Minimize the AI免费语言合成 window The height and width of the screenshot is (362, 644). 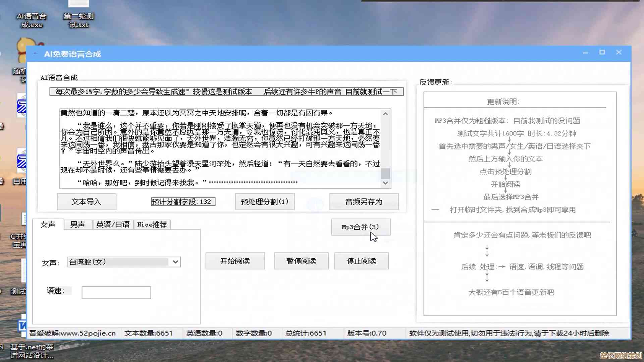(586, 53)
